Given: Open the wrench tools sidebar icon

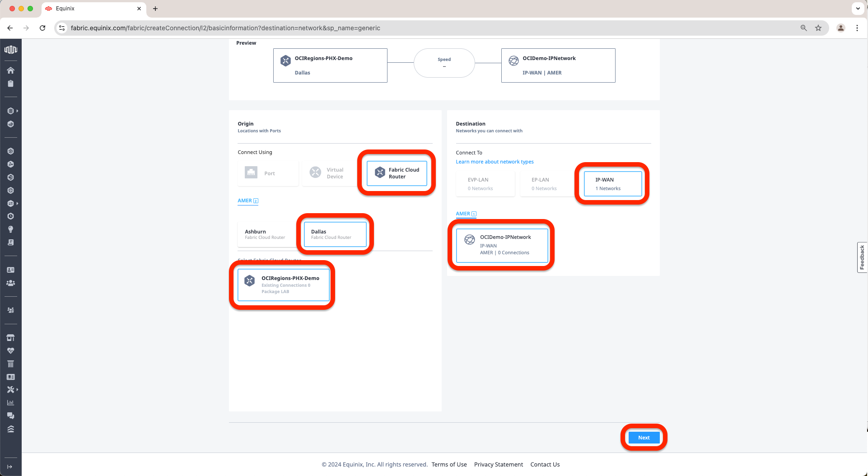Looking at the screenshot, I should point(10,389).
